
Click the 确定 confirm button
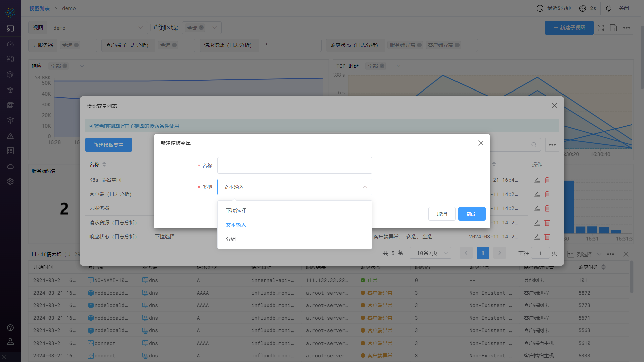pyautogui.click(x=472, y=214)
